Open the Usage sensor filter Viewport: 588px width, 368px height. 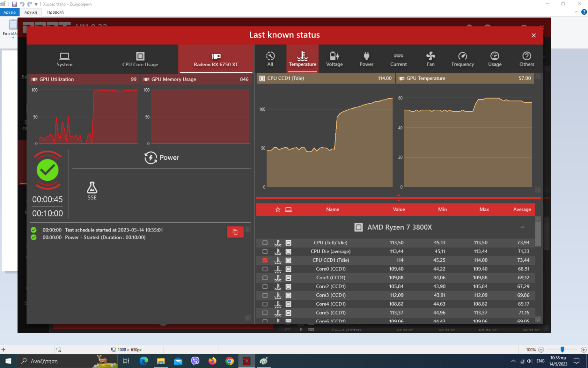[x=495, y=59]
